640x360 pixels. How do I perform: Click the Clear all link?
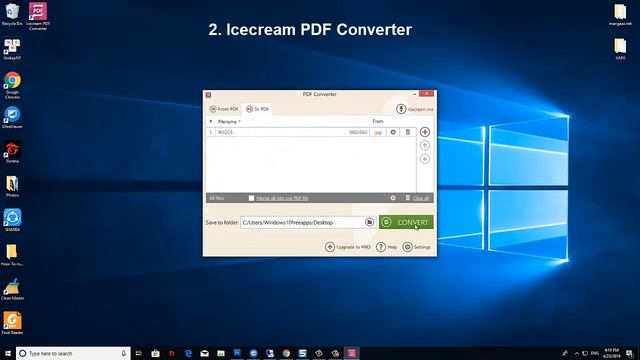click(421, 198)
